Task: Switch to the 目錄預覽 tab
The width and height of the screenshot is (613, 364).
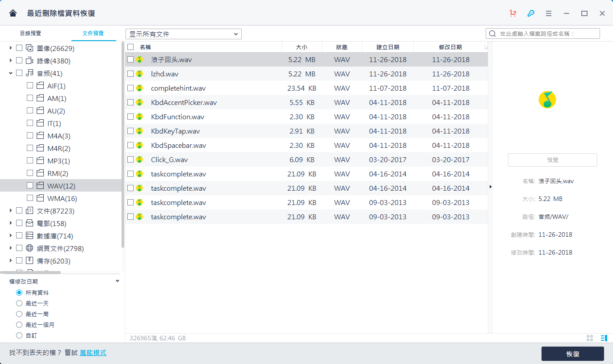Action: tap(30, 33)
